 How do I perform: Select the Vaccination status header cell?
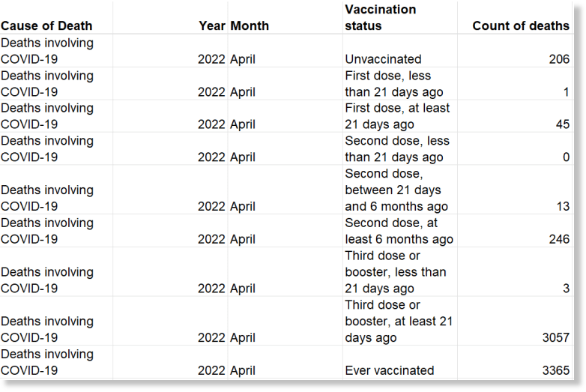click(400, 17)
